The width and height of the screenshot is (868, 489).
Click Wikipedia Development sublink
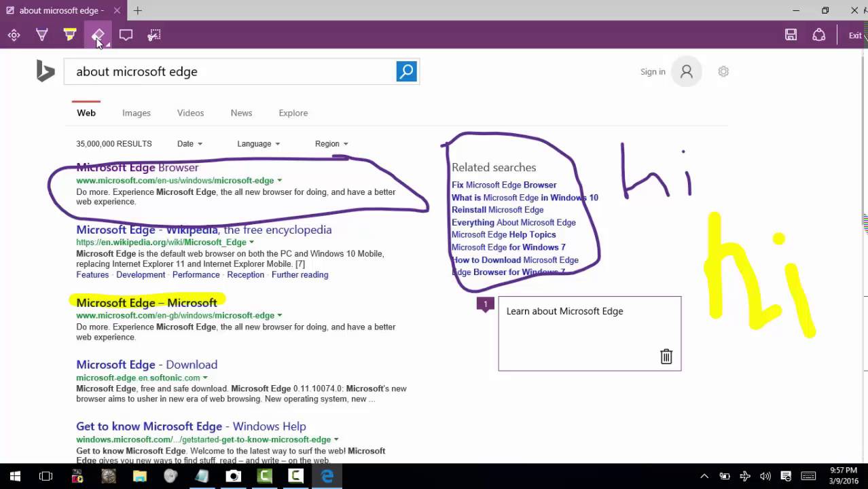pyautogui.click(x=141, y=274)
